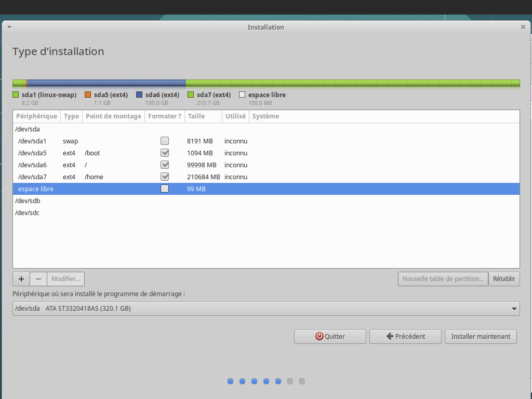Viewport: 532px width, 399px height.
Task: Click Rétablir to revert partition changes
Action: (x=503, y=279)
